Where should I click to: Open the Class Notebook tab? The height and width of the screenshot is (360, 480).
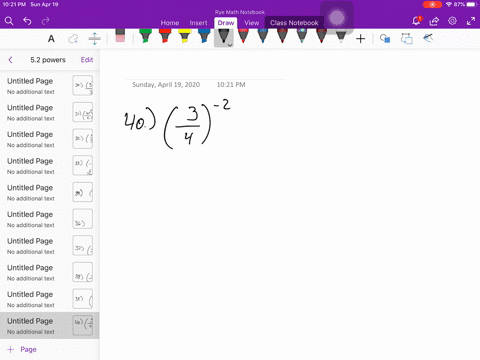click(x=294, y=23)
